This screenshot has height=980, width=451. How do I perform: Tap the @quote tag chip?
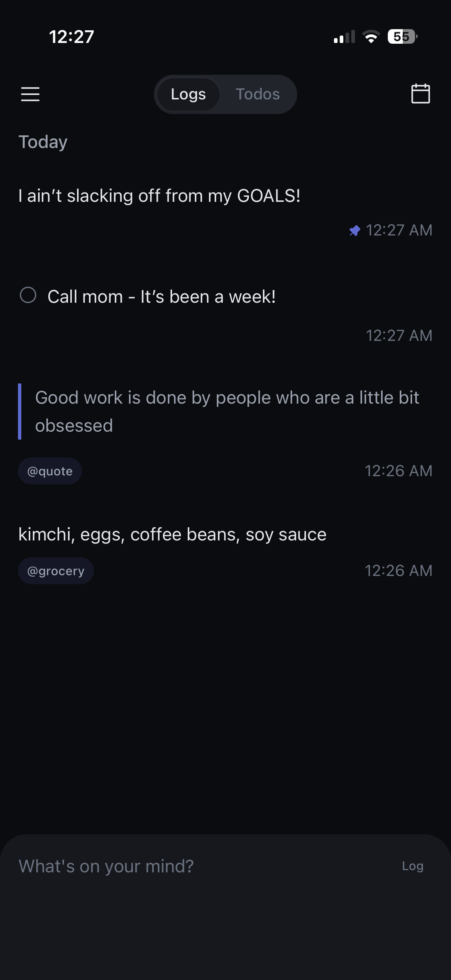coord(49,471)
